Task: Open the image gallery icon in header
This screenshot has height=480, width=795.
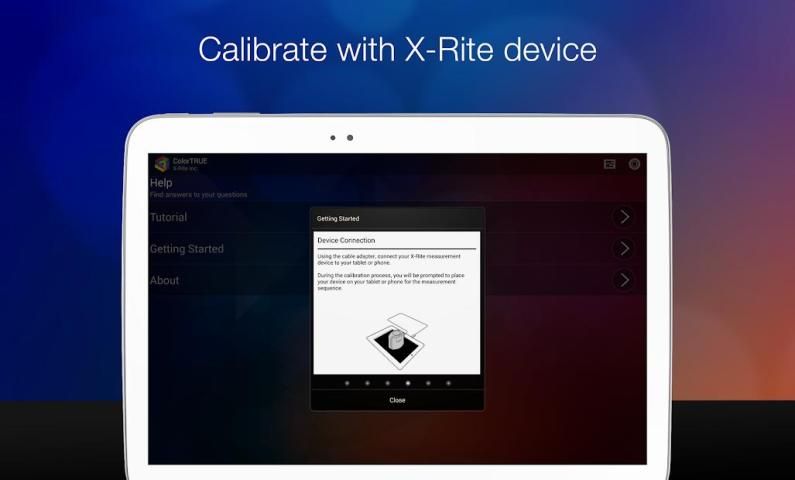Action: [609, 164]
